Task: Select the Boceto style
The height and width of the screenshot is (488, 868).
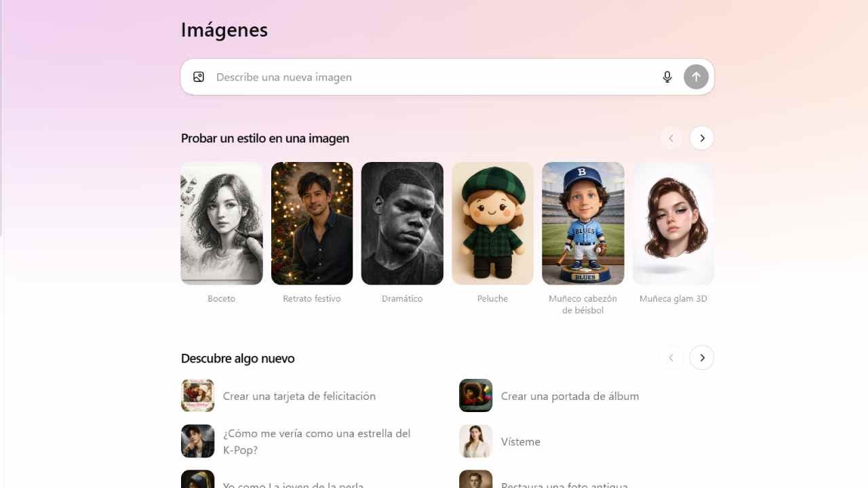Action: coord(221,224)
